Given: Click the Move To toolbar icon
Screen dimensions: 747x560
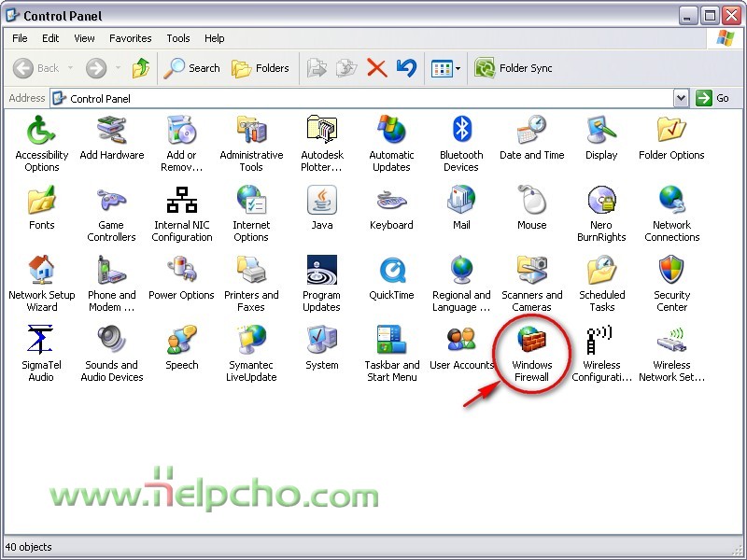Looking at the screenshot, I should pyautogui.click(x=316, y=68).
